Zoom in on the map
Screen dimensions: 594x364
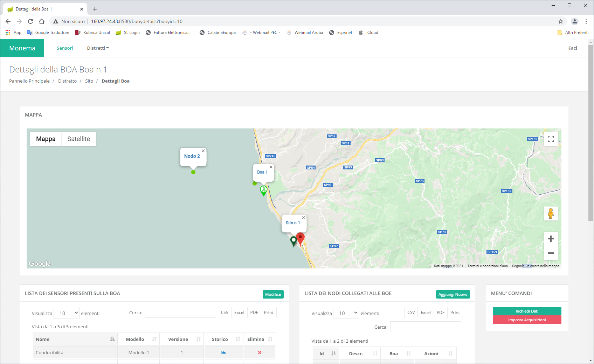pos(551,239)
